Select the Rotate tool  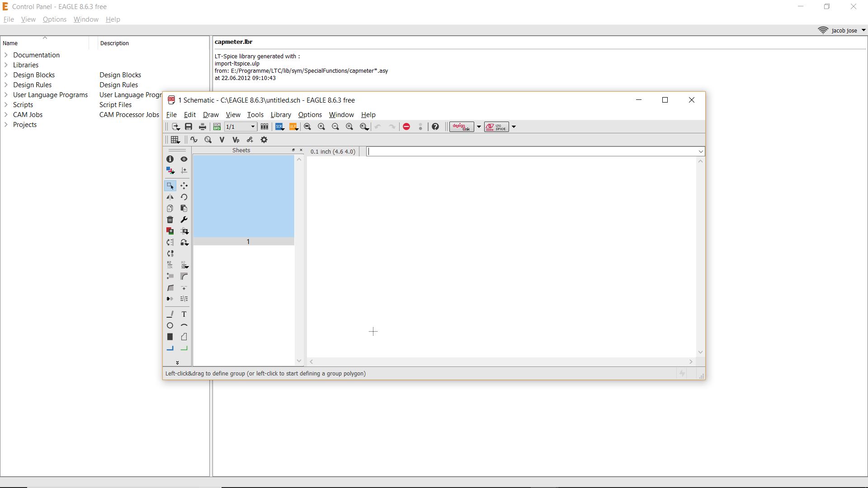point(184,197)
